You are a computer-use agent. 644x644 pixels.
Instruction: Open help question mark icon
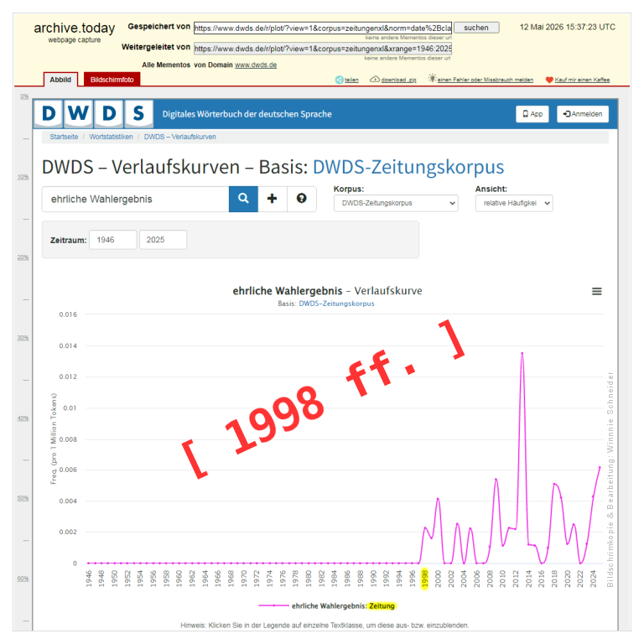tap(302, 199)
